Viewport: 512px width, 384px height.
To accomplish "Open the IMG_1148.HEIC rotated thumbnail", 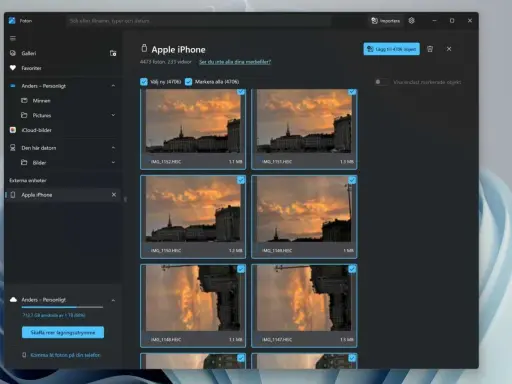I will tap(193, 298).
